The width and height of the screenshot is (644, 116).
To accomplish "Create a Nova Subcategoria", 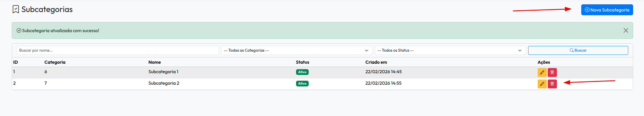I will point(607,10).
